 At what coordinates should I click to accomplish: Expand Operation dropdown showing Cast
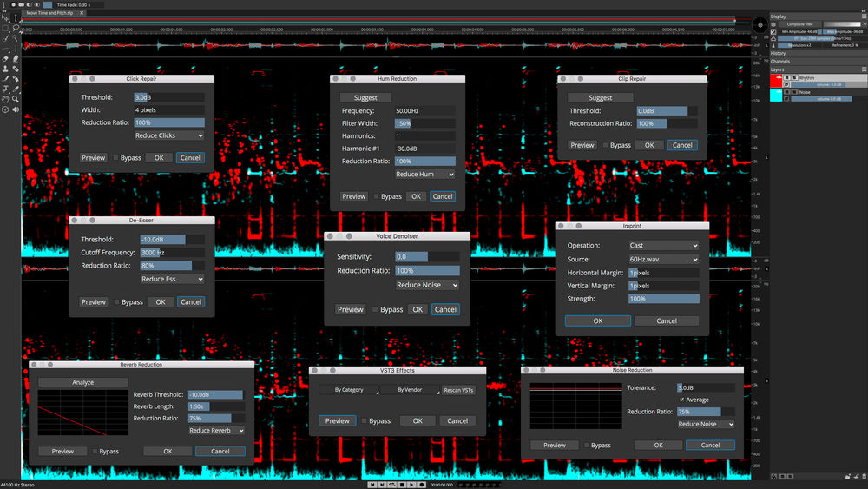pos(663,246)
